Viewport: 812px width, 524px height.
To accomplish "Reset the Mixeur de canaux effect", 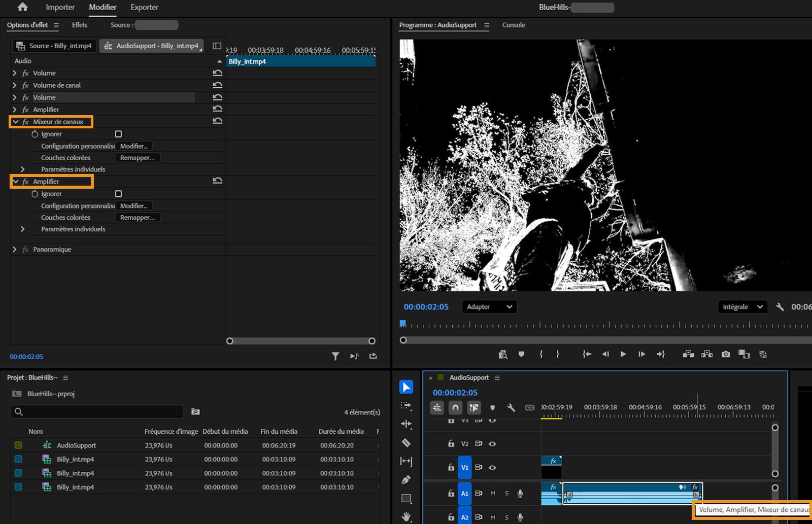I will click(x=217, y=121).
